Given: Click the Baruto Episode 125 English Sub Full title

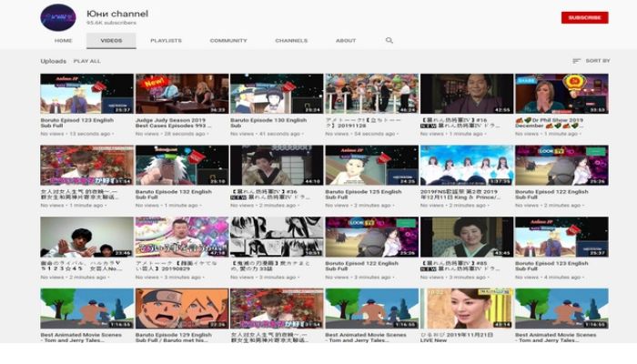Looking at the screenshot, I should tap(364, 195).
